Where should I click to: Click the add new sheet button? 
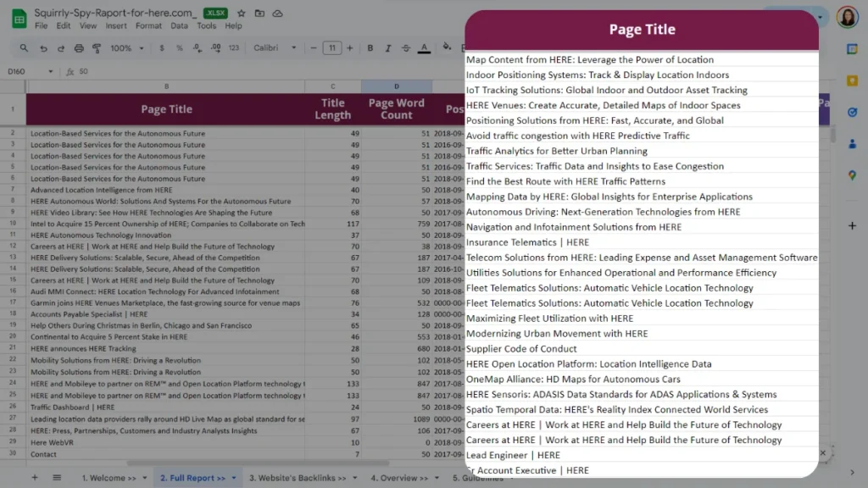pyautogui.click(x=35, y=478)
